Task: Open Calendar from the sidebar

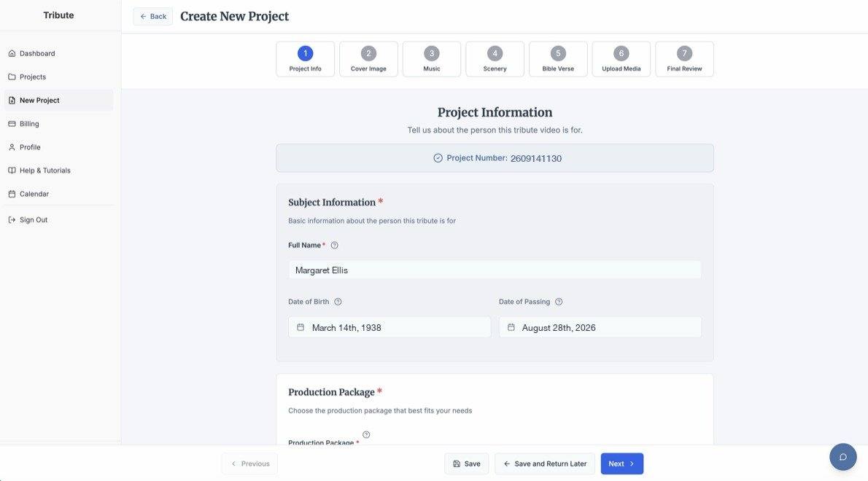Action: tap(58, 194)
